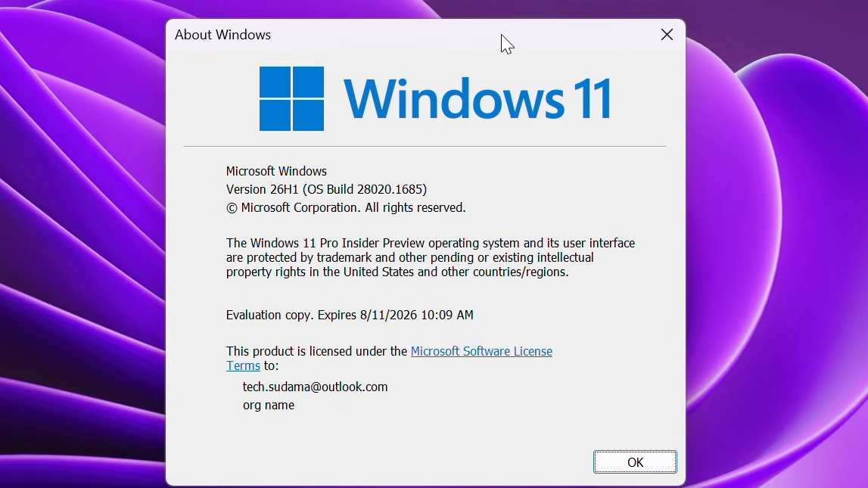Image resolution: width=868 pixels, height=488 pixels.
Task: Click the trademark and intellectual property line
Action: click(x=409, y=258)
